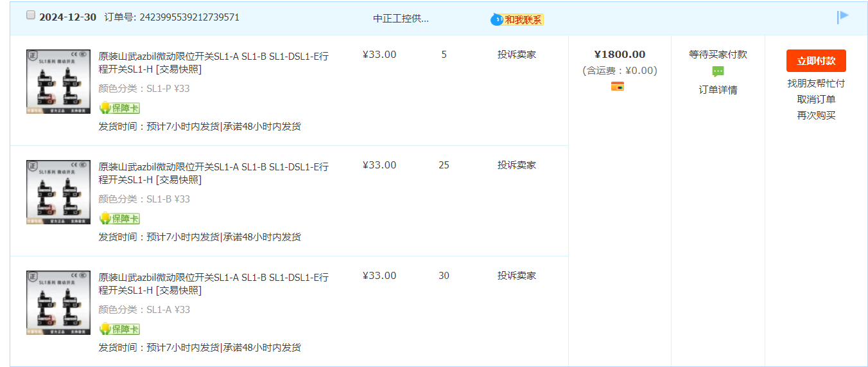Click 颜色分类：SL1-P ¥33 text
Screen dimensions: 868x367
pyautogui.click(x=144, y=89)
